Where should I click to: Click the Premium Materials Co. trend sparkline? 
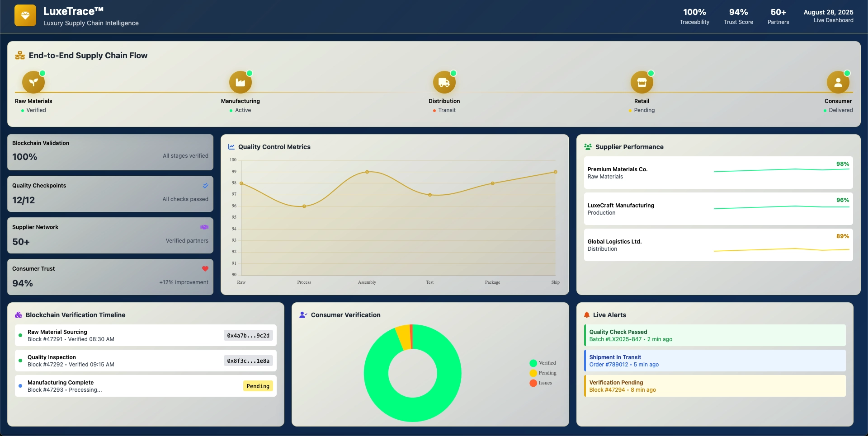tap(781, 171)
